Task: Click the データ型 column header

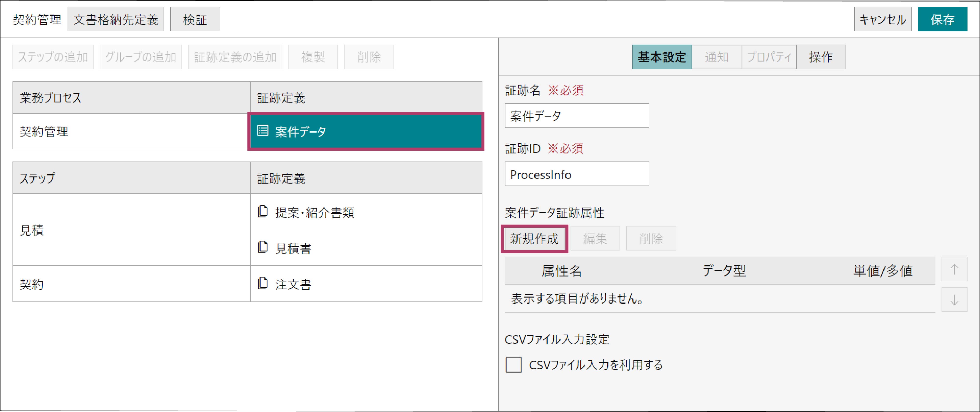Action: pos(724,271)
